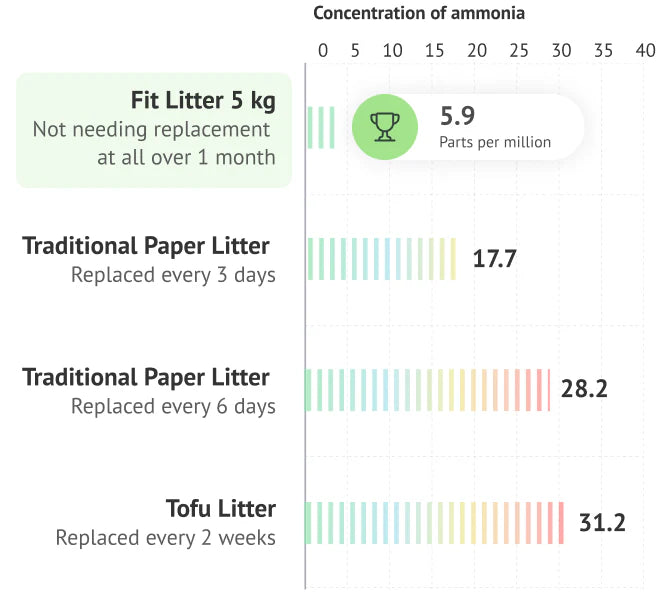Click 'Replaced every 6 days' text
This screenshot has height=601, width=670.
[173, 406]
